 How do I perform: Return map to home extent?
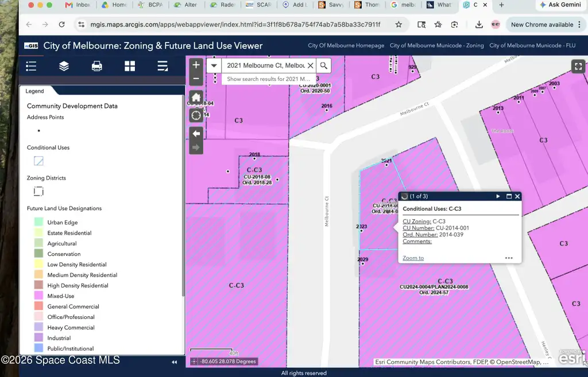point(196,98)
